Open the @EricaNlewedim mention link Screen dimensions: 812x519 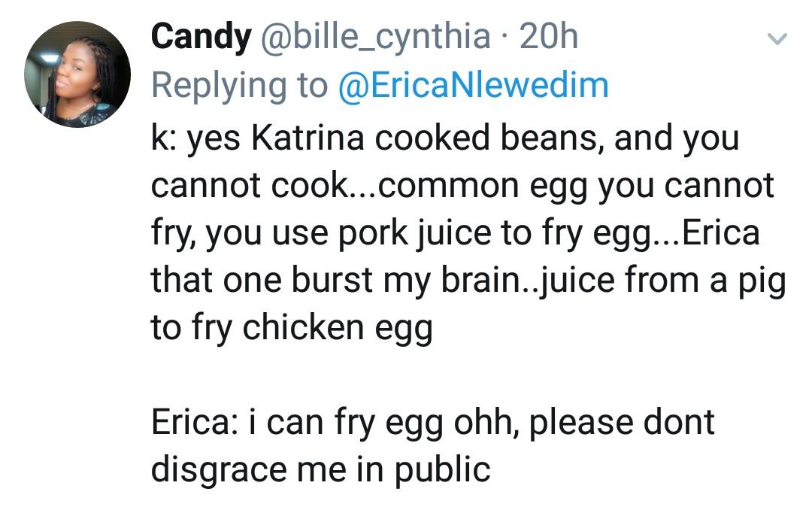474,85
